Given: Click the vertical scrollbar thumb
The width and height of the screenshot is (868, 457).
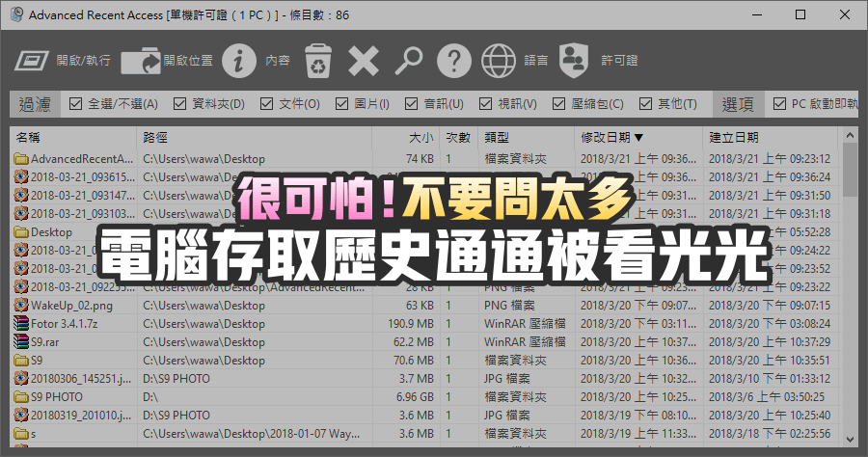Looking at the screenshot, I should pos(851,170).
